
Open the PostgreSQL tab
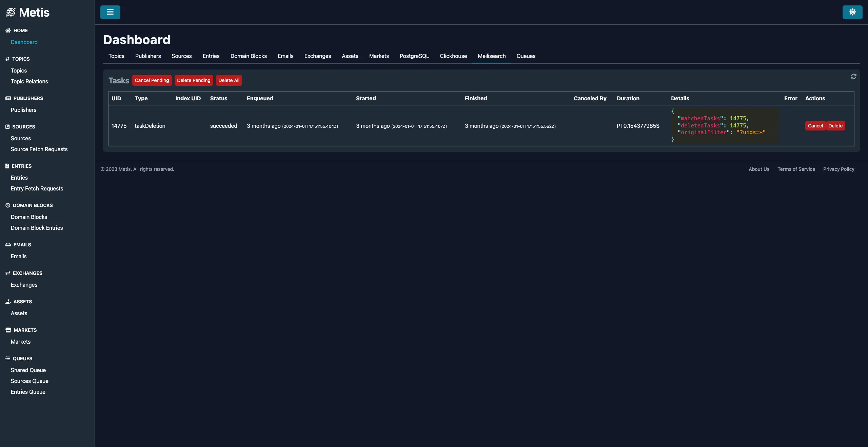click(415, 56)
